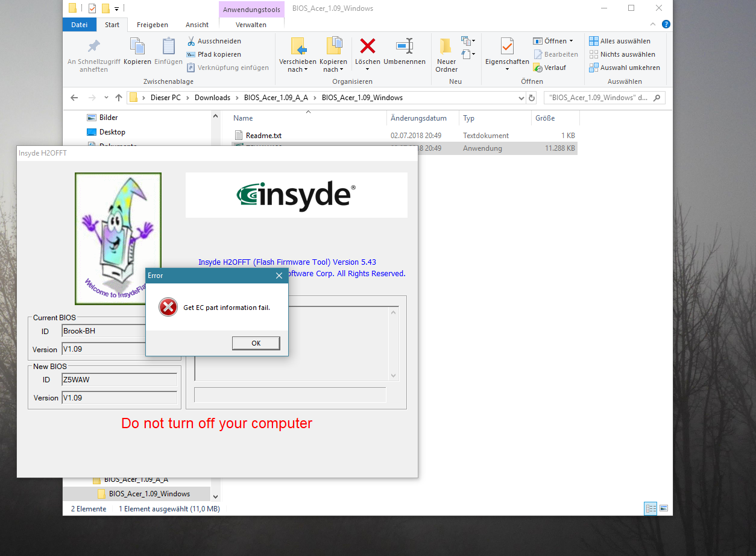The image size is (756, 556).
Task: Click 'Dieser PC' in the address bar
Action: [x=165, y=98]
